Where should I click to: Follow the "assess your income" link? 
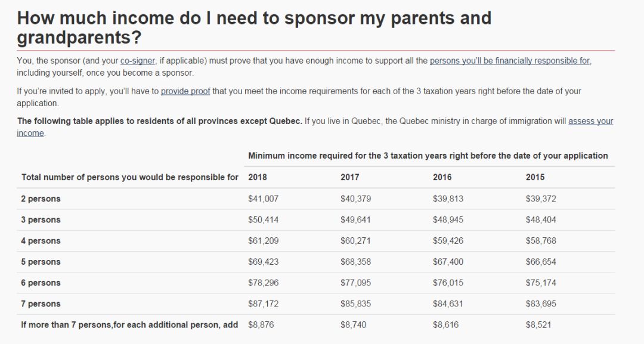point(590,121)
